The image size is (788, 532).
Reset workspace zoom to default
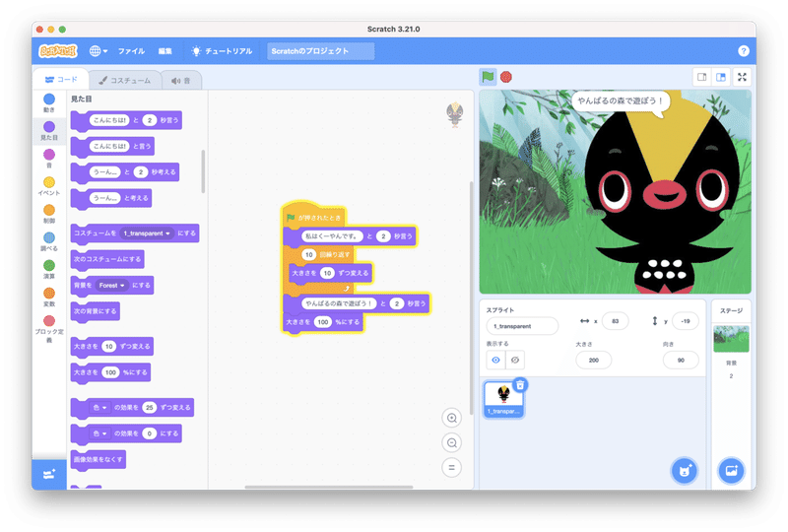(451, 467)
